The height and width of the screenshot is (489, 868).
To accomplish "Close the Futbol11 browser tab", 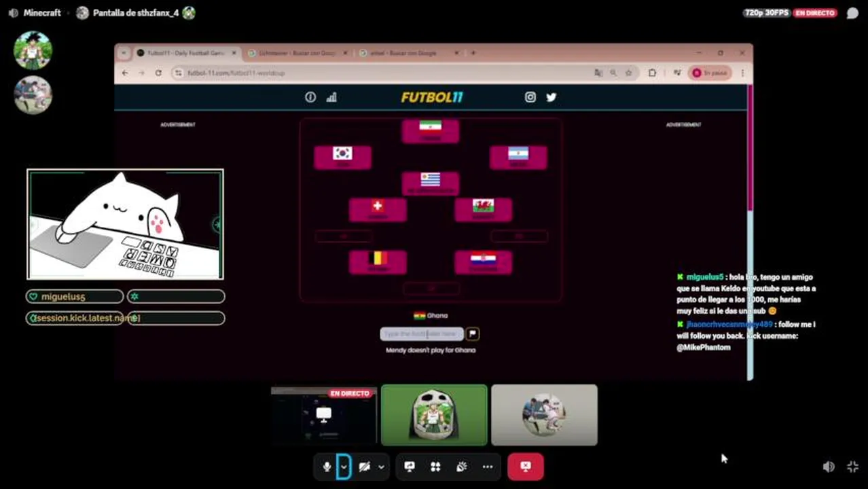I will [234, 53].
